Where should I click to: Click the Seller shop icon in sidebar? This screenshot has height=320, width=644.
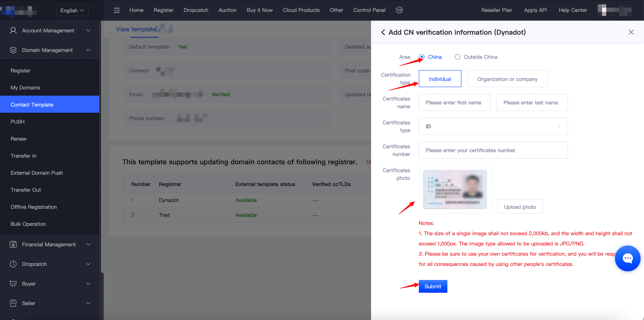coord(13,303)
